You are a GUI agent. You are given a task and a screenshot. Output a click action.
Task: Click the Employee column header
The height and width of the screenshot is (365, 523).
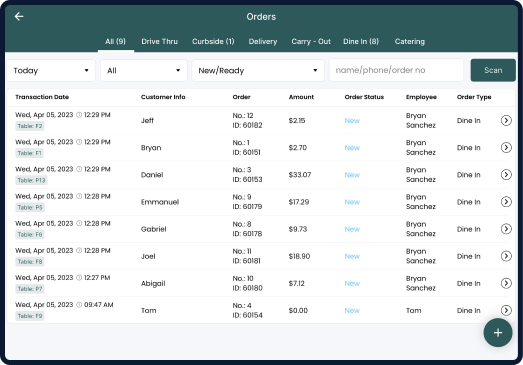coord(421,97)
